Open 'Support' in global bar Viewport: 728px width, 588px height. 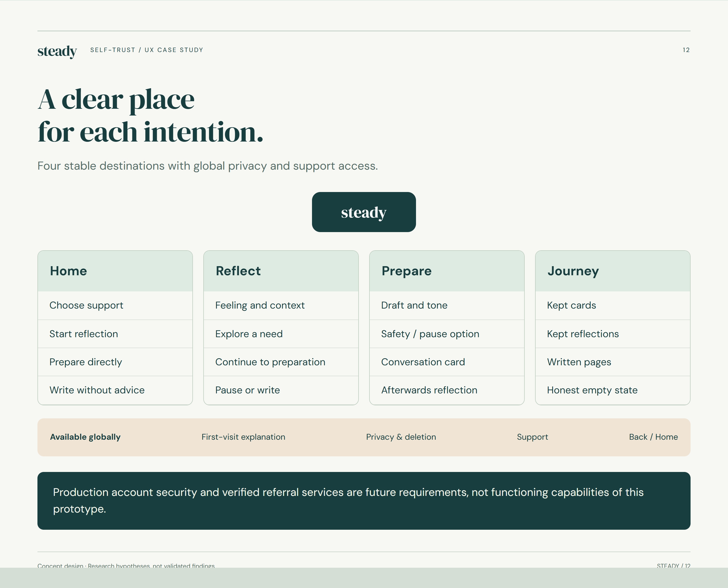(532, 437)
